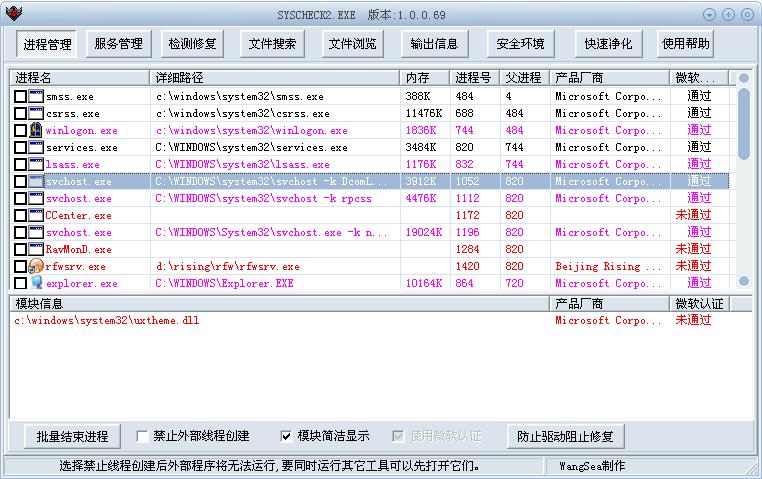Tick the checkbox for RavMonD.exe
Image resolution: width=762 pixels, height=479 pixels.
point(20,249)
